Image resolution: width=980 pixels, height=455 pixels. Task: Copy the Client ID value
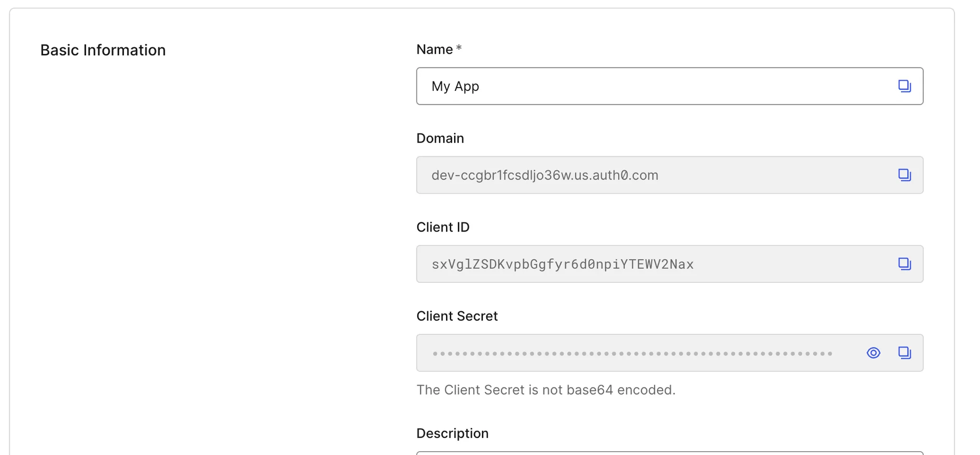pyautogui.click(x=904, y=264)
